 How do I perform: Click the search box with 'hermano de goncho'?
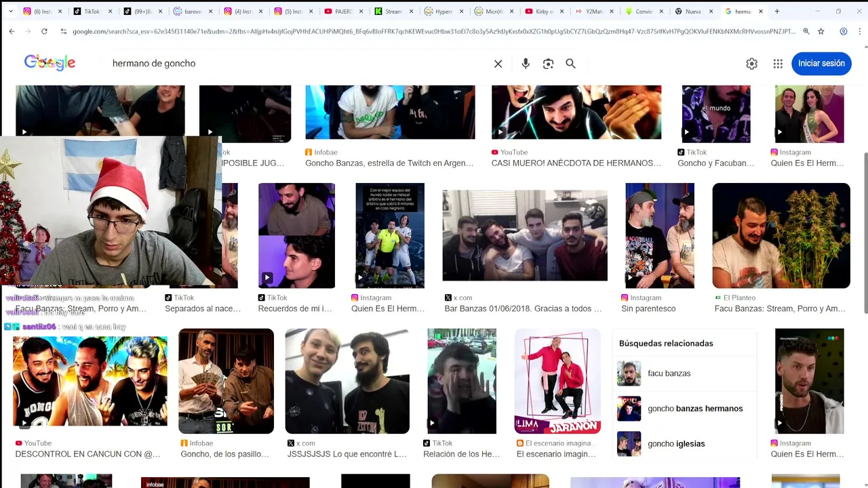(298, 63)
